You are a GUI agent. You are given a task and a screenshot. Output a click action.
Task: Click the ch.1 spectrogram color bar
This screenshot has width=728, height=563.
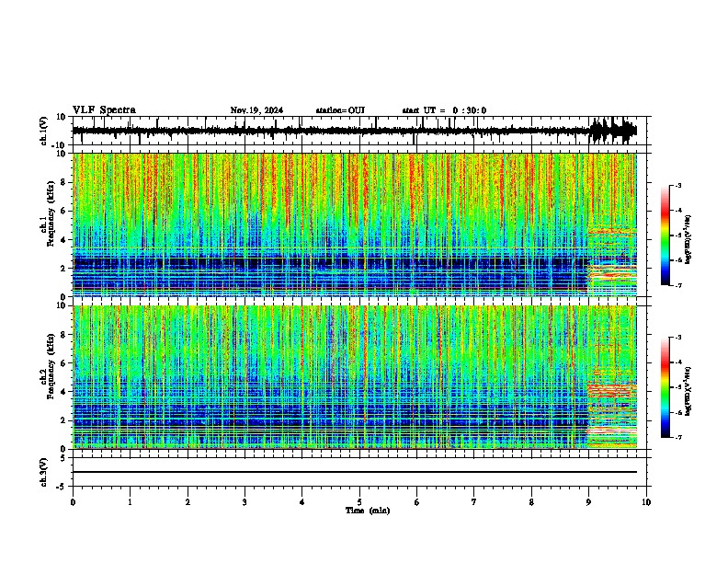click(x=665, y=236)
